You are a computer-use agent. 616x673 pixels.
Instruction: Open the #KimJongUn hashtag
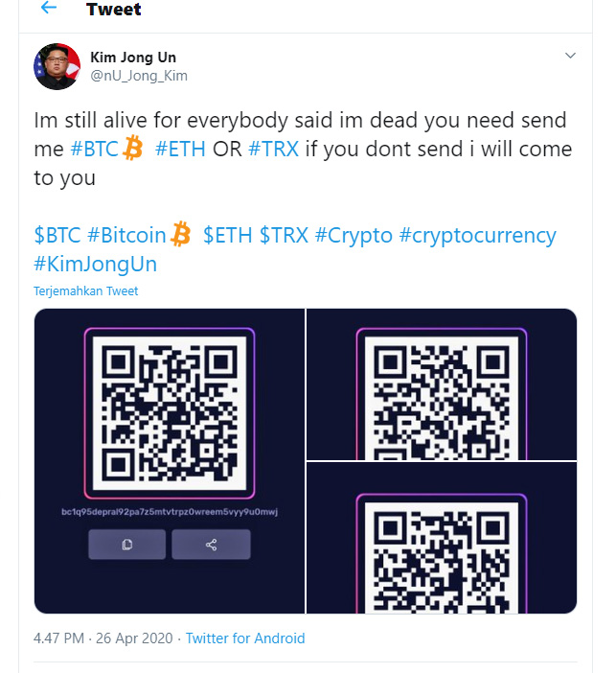[x=95, y=264]
